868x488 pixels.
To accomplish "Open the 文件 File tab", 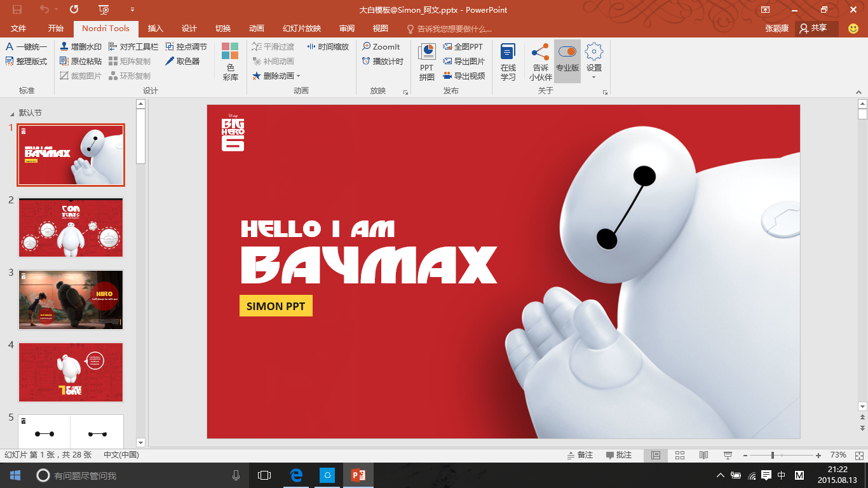I will [x=18, y=29].
